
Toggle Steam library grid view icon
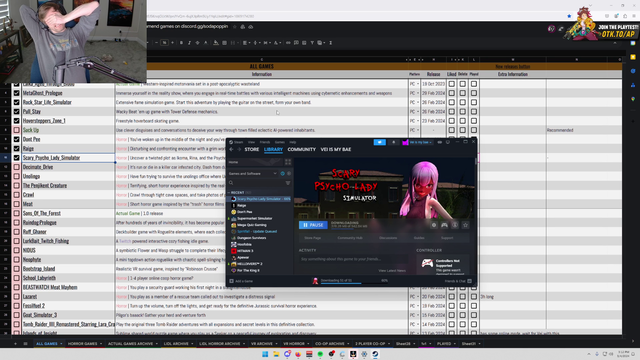pos(288,162)
